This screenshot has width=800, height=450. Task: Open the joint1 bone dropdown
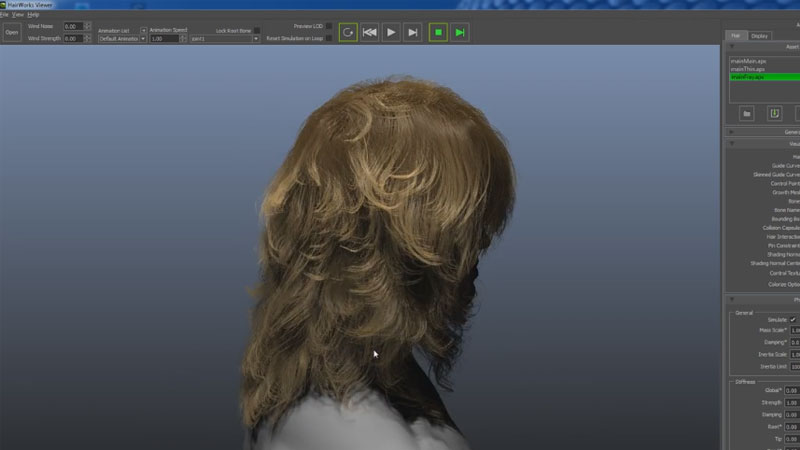point(225,39)
